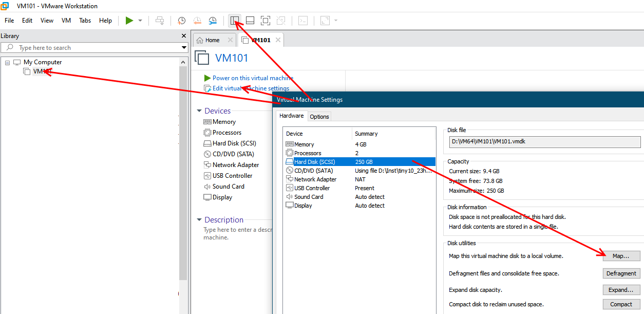Click the Library tree scrollbar up arrow
This screenshot has width=644, height=314.
[183, 62]
